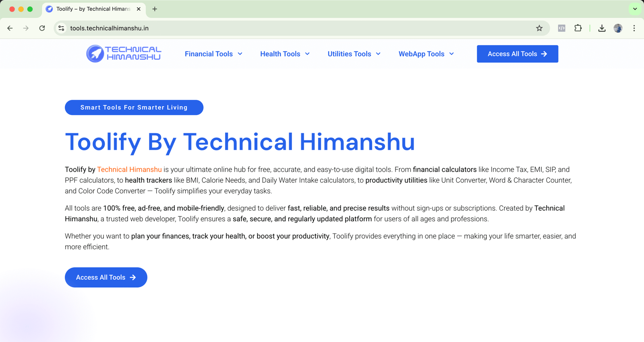Image resolution: width=644 pixels, height=342 pixels.
Task: Click the code extension icon in toolbar
Action: pyautogui.click(x=561, y=28)
